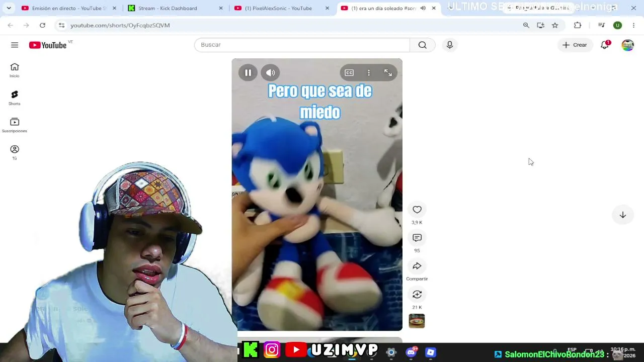View site information icon in address bar

[x=61, y=25]
